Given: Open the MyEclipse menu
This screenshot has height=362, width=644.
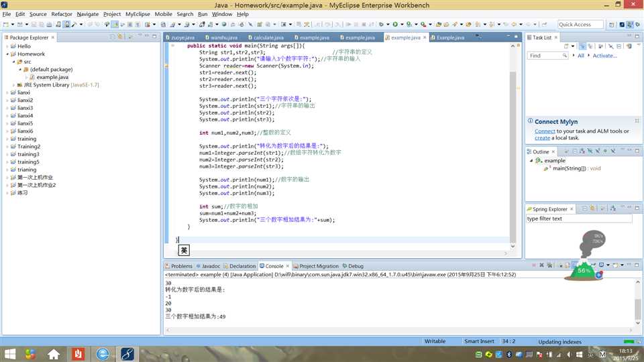Looking at the screenshot, I should [x=138, y=14].
